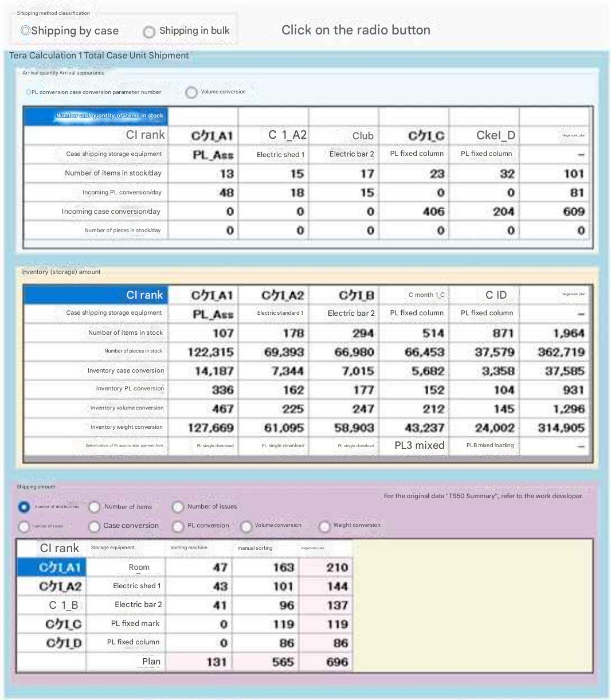Select the 'number of roses' radio button
Screen dimensions: 611x700
pyautogui.click(x=24, y=526)
